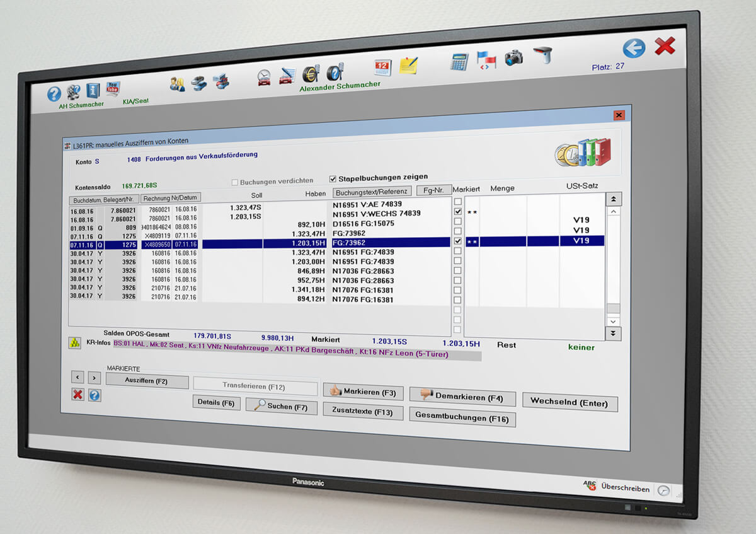This screenshot has height=534, width=756.
Task: Disable the Stapelbuchungen zeigen checkbox
Action: (x=333, y=178)
